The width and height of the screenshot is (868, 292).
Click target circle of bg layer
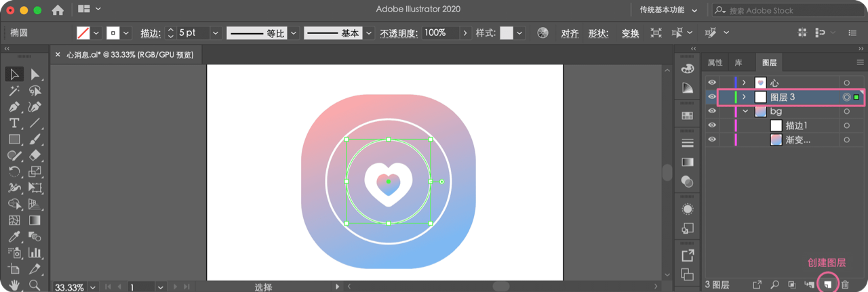(x=847, y=111)
